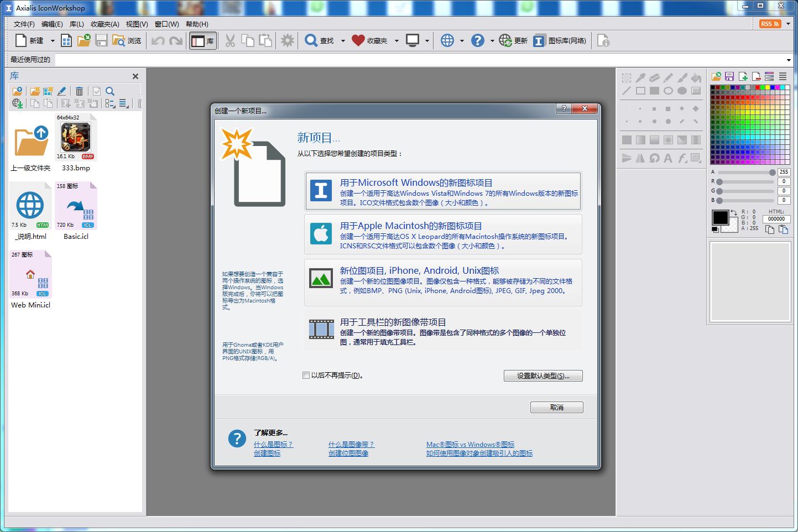
Task: Click the Redo arrow in the toolbar
Action: [176, 41]
